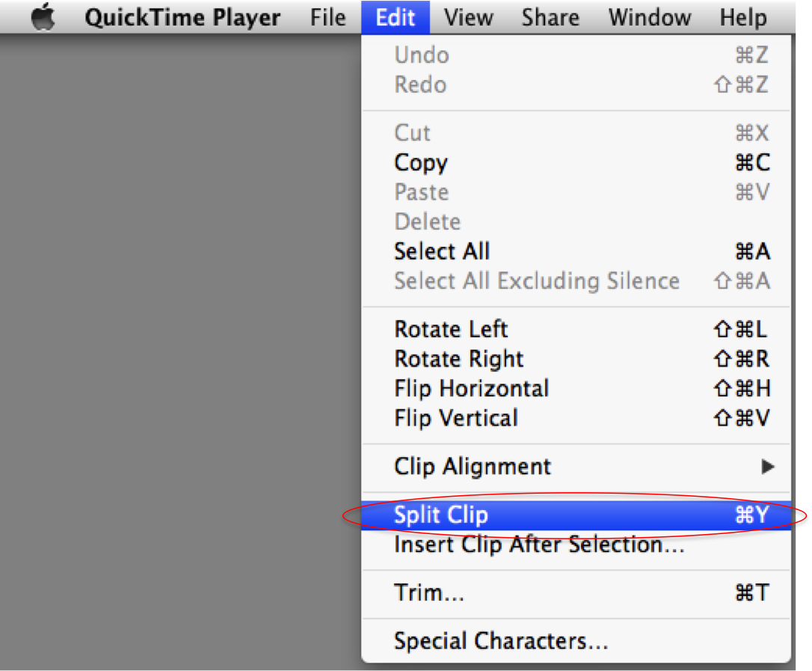
Task: Click Copy in the Edit menu
Action: (576, 163)
